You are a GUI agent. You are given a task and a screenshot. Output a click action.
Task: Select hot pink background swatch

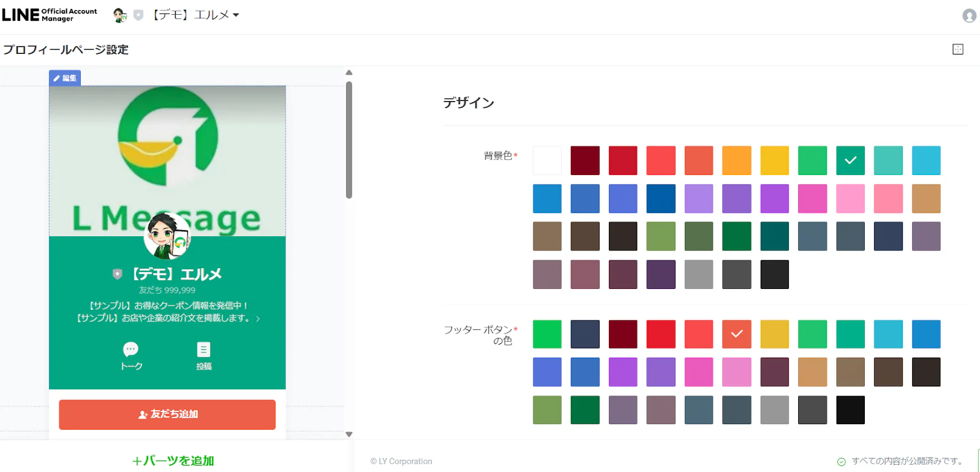click(x=813, y=198)
